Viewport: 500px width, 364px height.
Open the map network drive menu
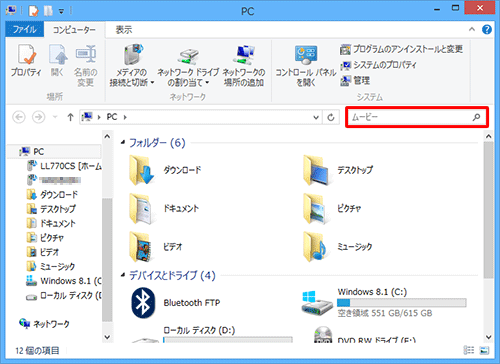tap(188, 66)
